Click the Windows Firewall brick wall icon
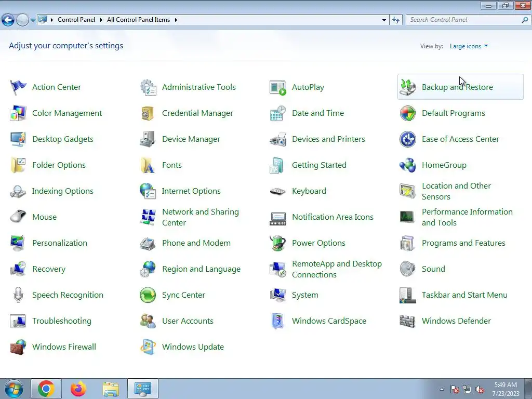Screen dimensions: 532x399 (18, 347)
